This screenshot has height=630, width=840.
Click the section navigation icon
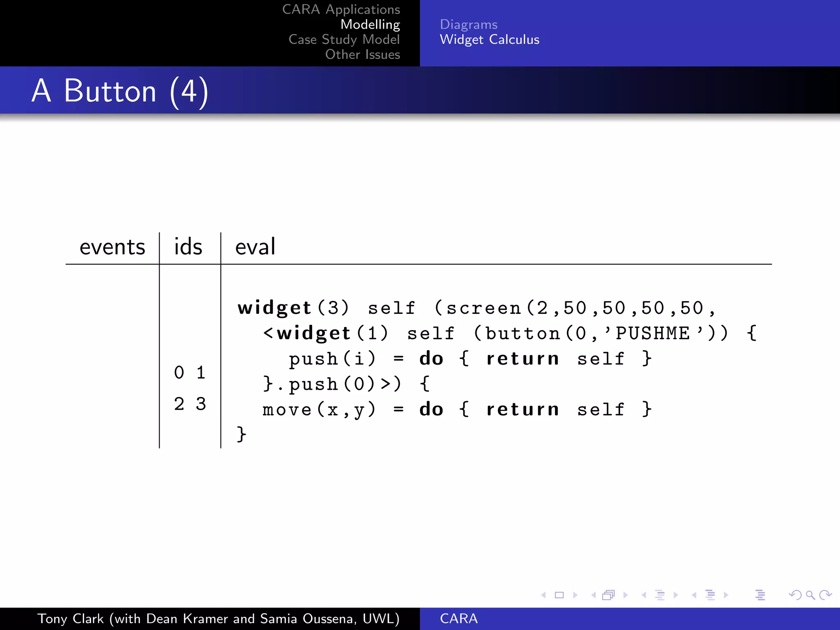pyautogui.click(x=710, y=595)
